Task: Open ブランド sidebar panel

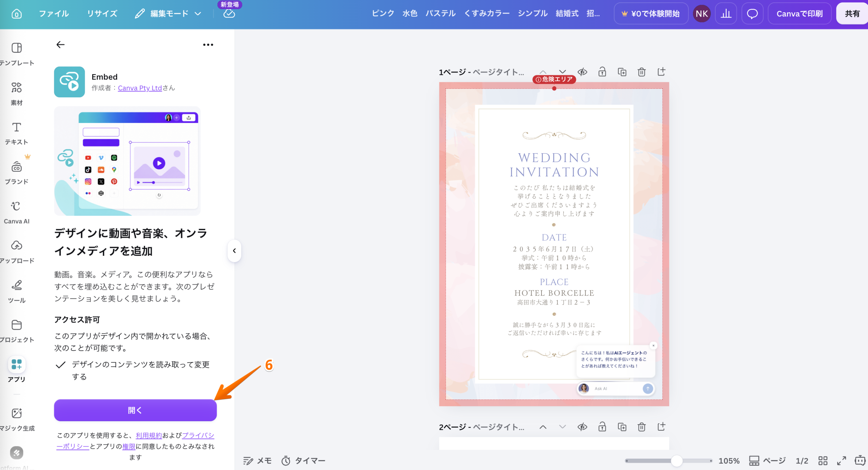Action: click(17, 173)
